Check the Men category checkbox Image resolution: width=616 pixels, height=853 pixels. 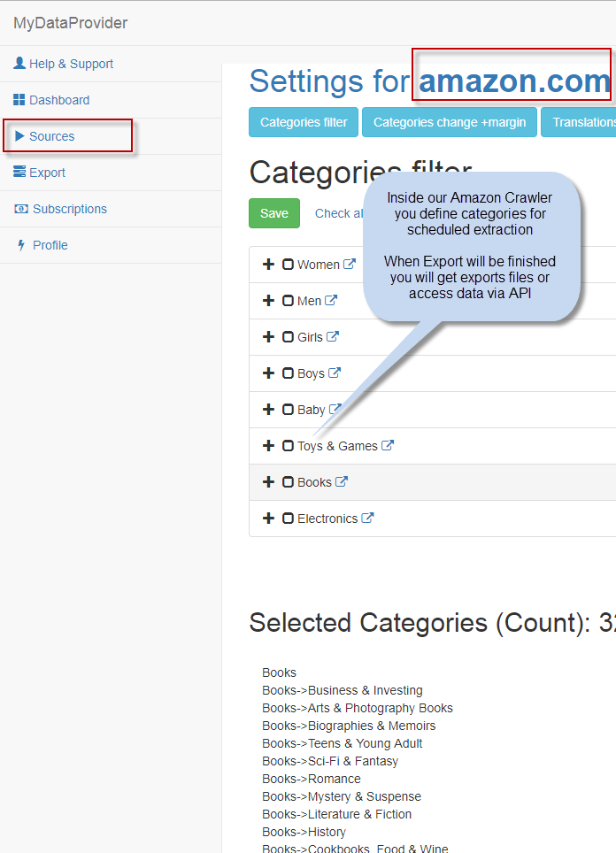pos(288,301)
